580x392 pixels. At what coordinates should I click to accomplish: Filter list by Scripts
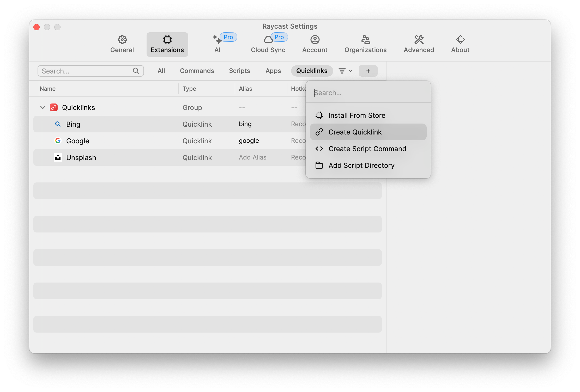(x=239, y=71)
